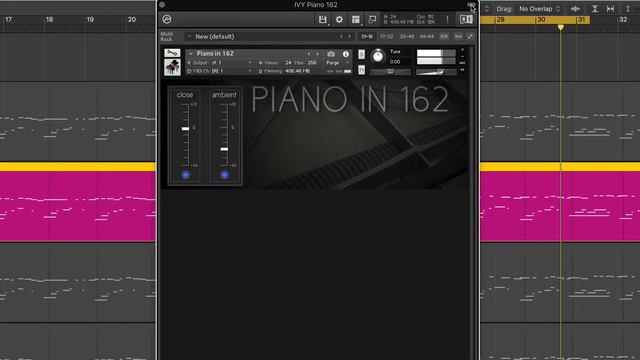Click the grand piano instrument thumbnail
640x360 pixels.
pos(172,67)
